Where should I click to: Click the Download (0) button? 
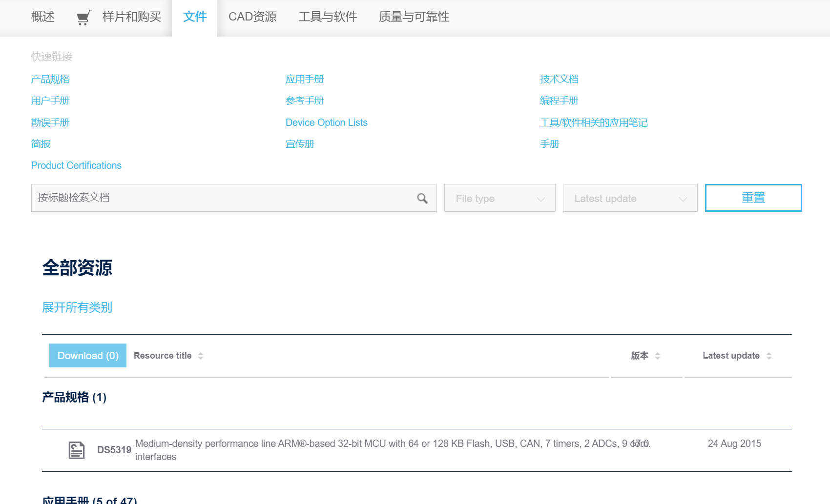[x=88, y=356]
